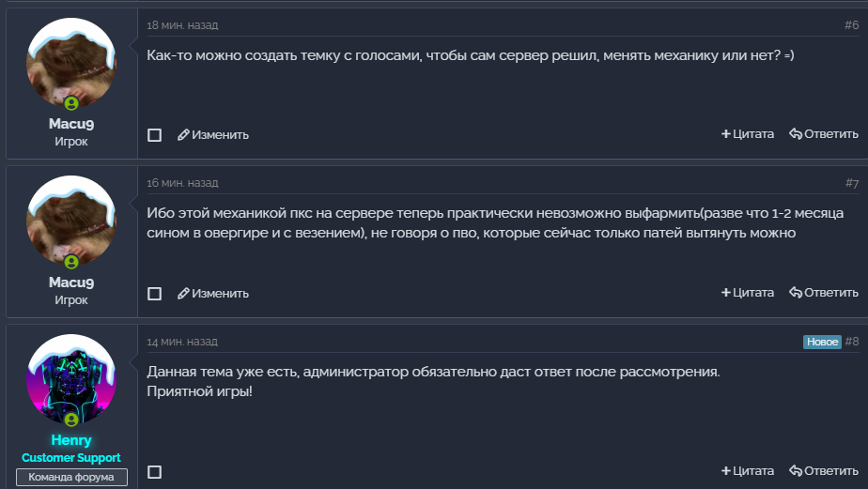Viewport: 868px width, 489px height.
Task: Click the "18 мин. назад" timestamp
Action: [182, 25]
